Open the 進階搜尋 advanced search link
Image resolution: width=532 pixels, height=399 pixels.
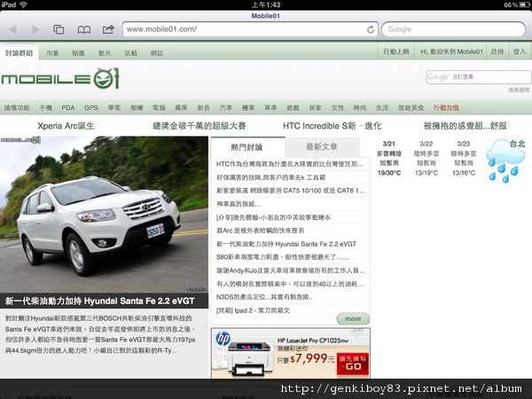519,90
